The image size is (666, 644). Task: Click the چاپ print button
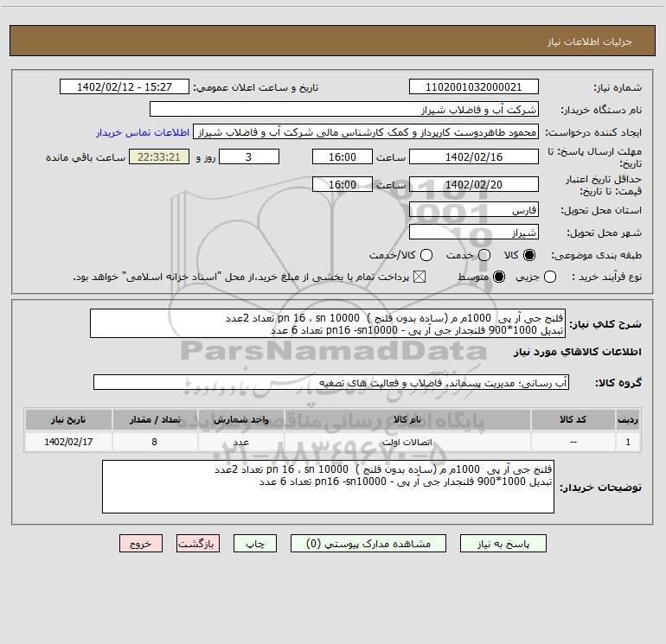click(x=255, y=544)
